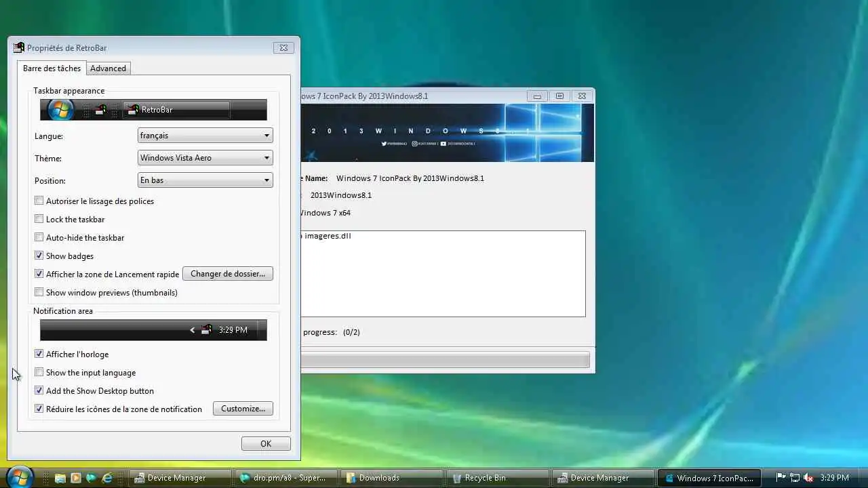
Task: Enable Show window previews (thumbnails)
Action: pos(39,292)
